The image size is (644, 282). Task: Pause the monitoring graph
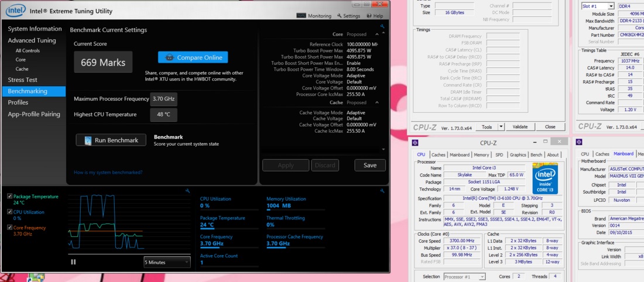click(x=73, y=262)
